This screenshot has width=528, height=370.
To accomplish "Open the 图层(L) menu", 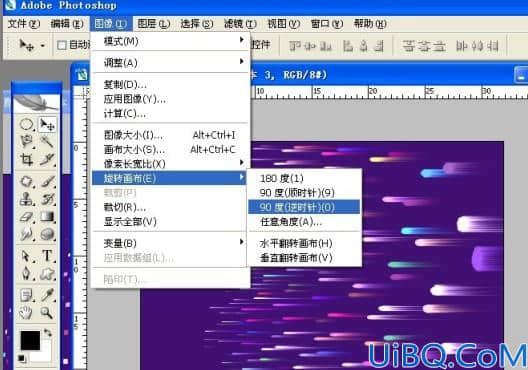I will (154, 24).
